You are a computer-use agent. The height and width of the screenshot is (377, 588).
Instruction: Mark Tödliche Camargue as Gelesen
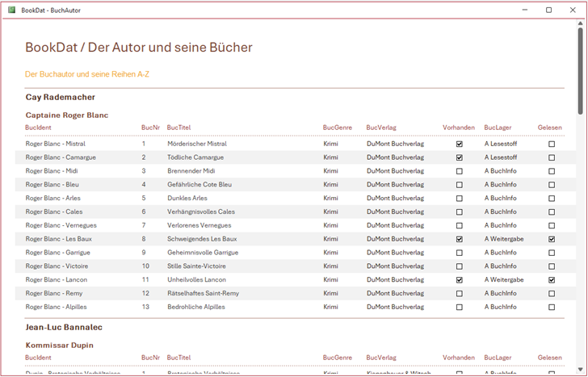click(552, 158)
